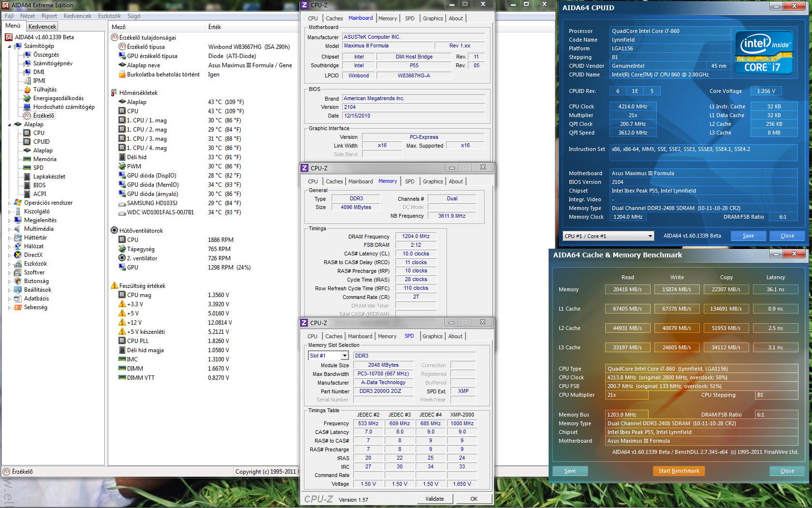Open the DMI item icon
Viewport: 812px width, 508px height.
coord(27,72)
